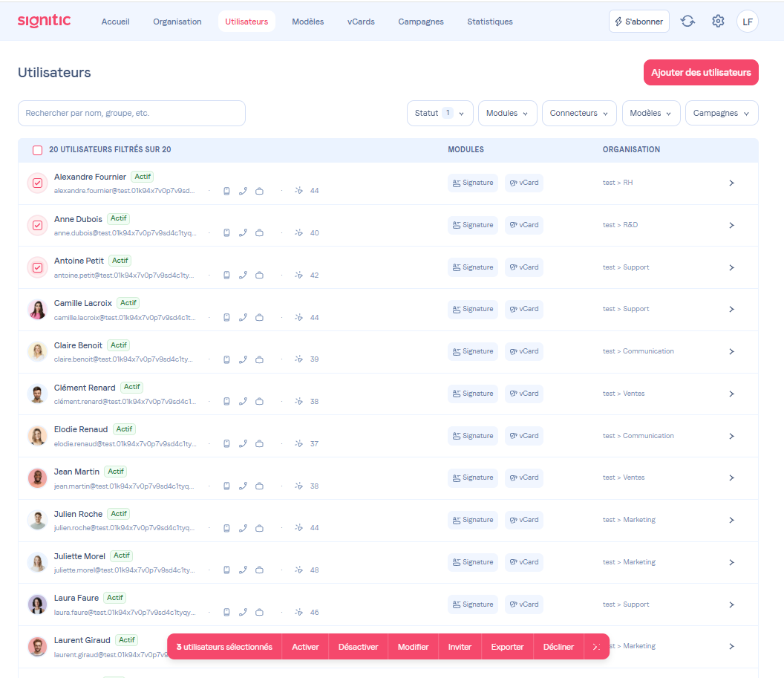Viewport: 784px width, 678px height.
Task: Click telephone icon in Clément Renard row
Action: (x=243, y=402)
